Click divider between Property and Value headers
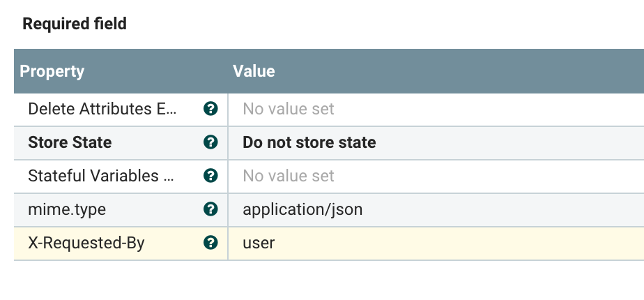 click(x=227, y=71)
